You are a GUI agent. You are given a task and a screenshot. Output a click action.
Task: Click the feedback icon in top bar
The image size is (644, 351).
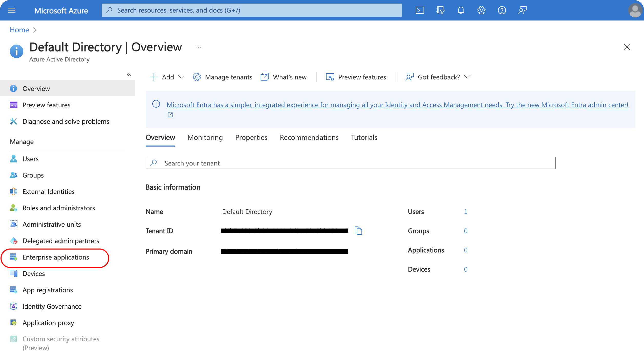click(522, 10)
